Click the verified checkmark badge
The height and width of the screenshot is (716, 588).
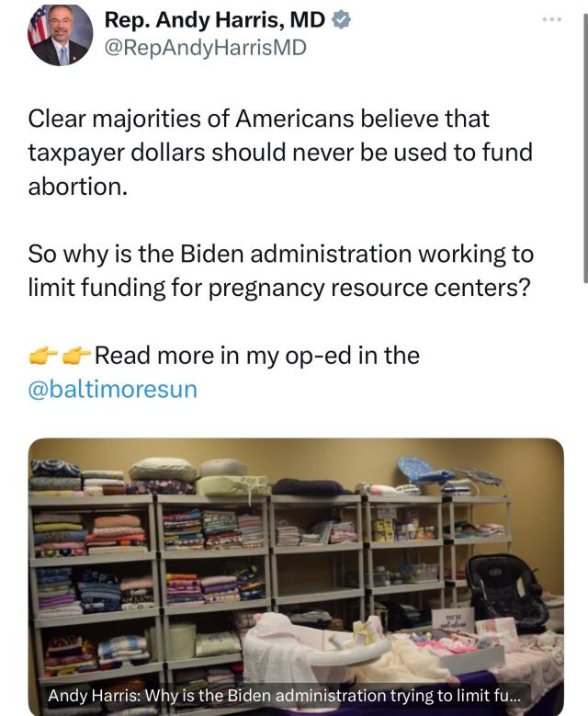click(x=341, y=19)
